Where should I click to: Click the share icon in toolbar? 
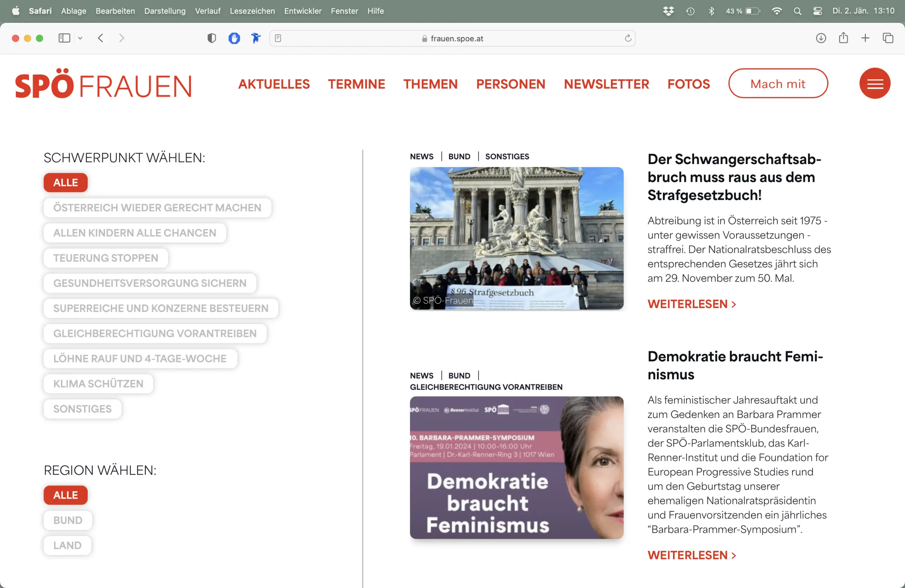coord(843,38)
